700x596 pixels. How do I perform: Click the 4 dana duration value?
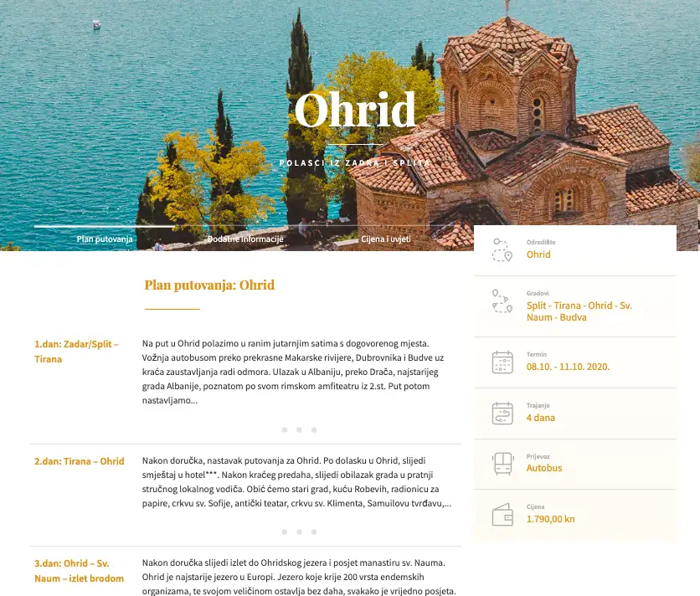540,418
